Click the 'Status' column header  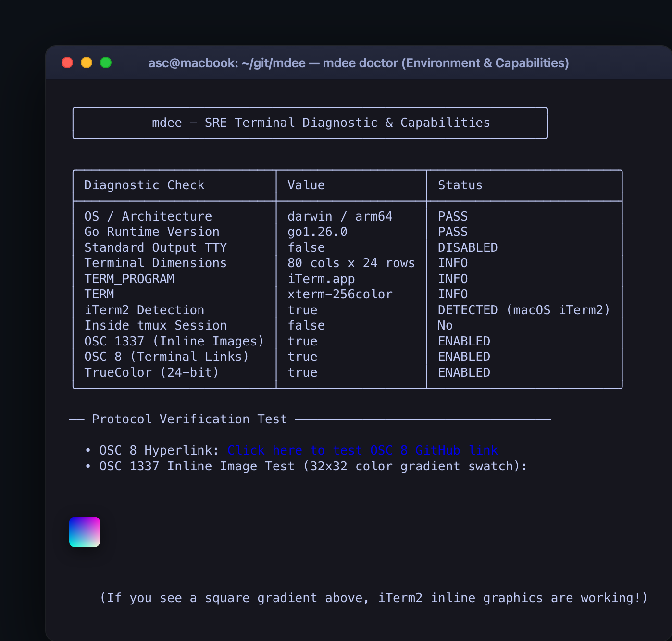click(x=460, y=185)
